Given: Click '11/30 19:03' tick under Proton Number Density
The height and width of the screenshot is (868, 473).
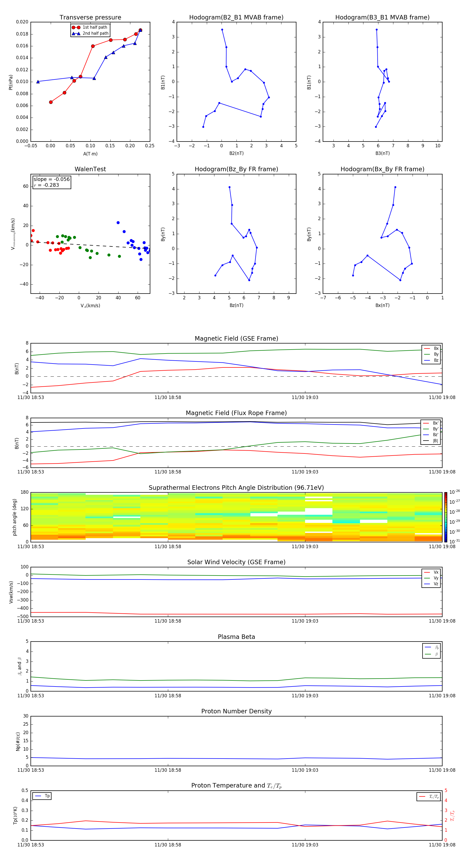Looking at the screenshot, I should click(305, 770).
